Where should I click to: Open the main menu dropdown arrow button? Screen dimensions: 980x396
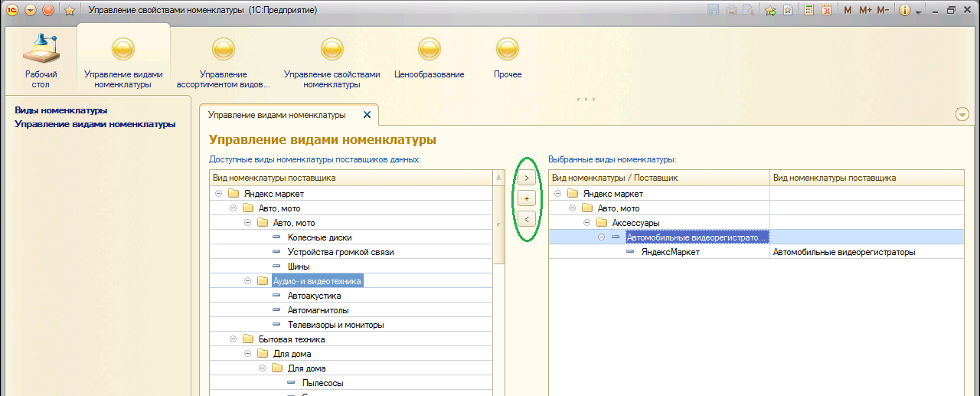point(31,10)
